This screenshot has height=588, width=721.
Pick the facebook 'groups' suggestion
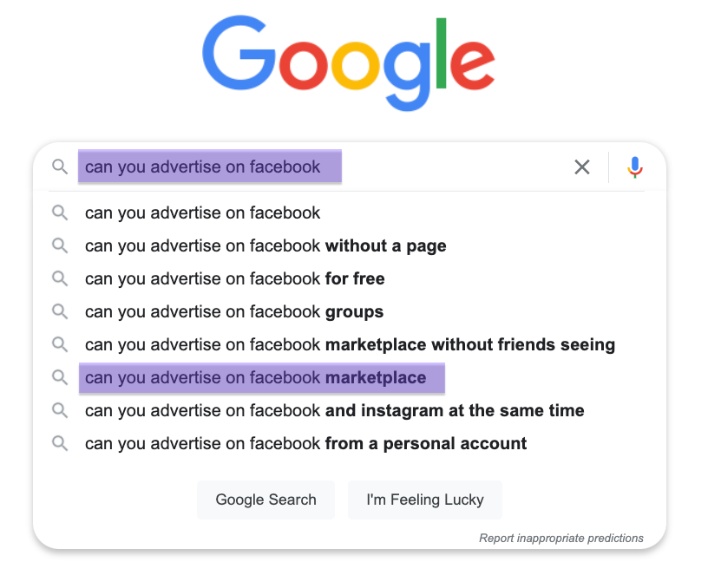234,311
